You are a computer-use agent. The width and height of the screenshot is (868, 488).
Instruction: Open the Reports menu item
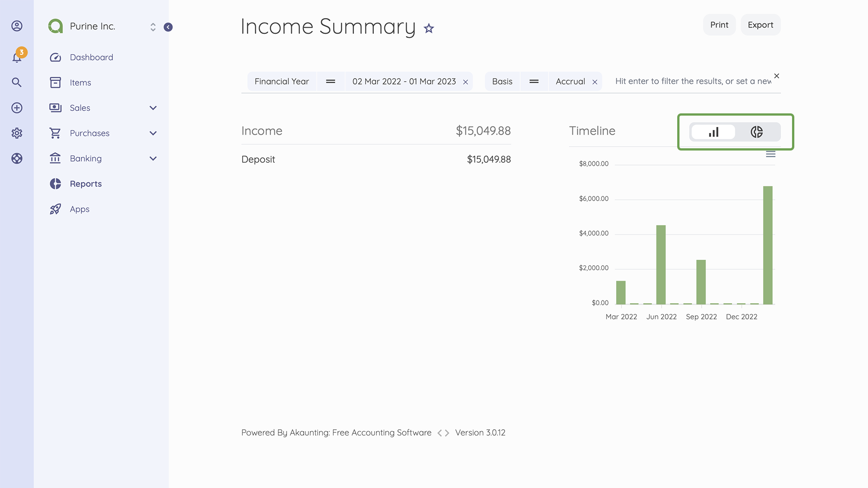tap(85, 183)
